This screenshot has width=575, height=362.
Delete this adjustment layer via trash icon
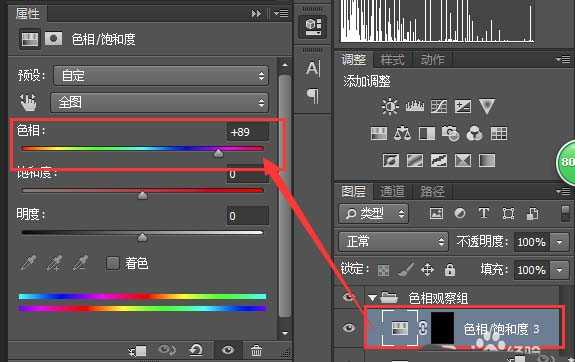coord(256,351)
